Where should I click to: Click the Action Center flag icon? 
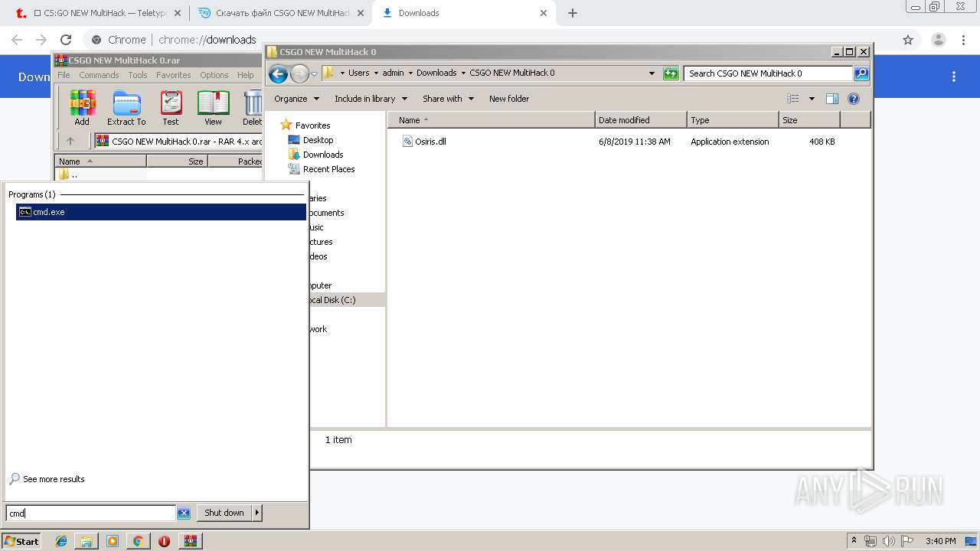906,541
